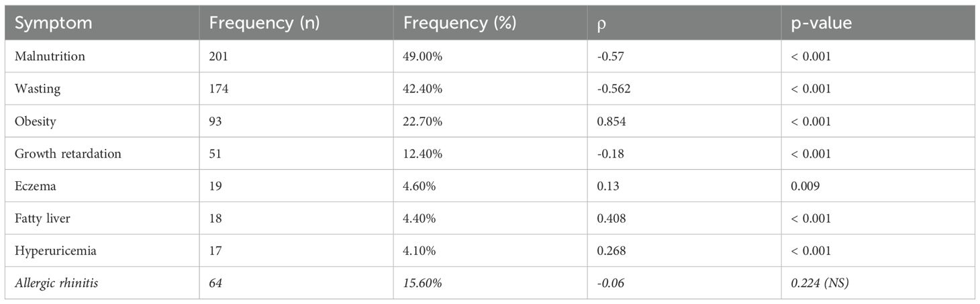Select the Growth retardation cell
Viewport: 980px width, 304px height.
click(x=68, y=154)
